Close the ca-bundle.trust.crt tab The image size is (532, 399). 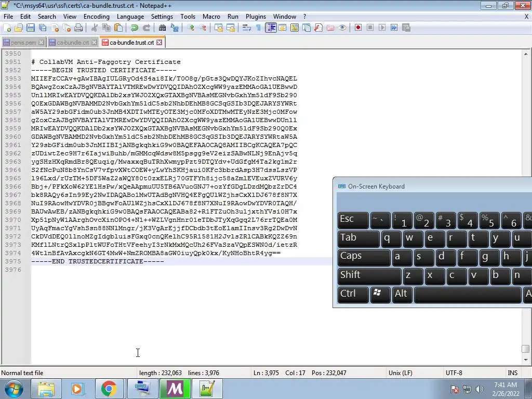(159, 43)
